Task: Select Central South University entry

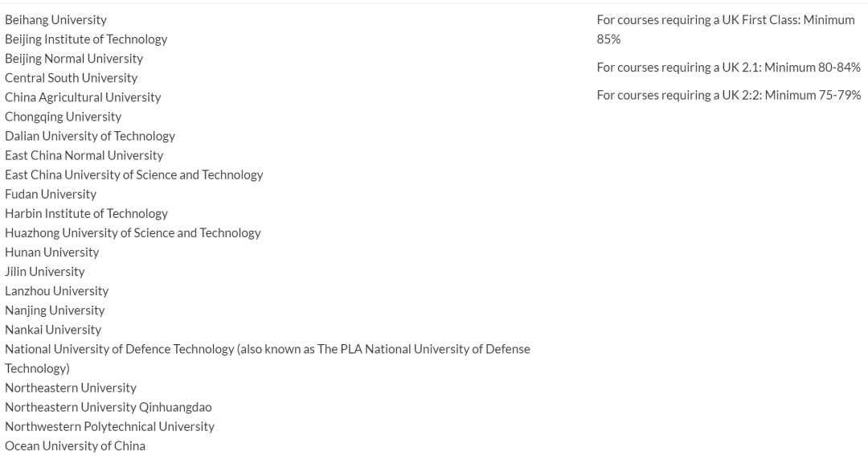Action: tap(71, 78)
